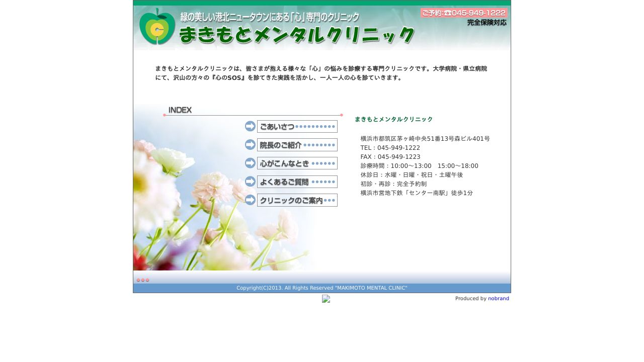Click the arrow icon beside ごあいさつ
Viewport: 644px width, 362px height.
[250, 127]
